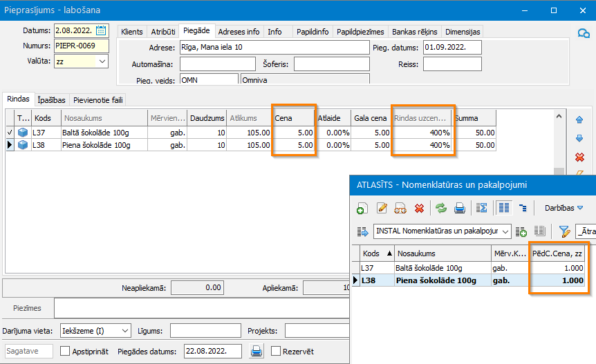Switch to the Adreses info tab
This screenshot has height=364, width=596.
[239, 32]
